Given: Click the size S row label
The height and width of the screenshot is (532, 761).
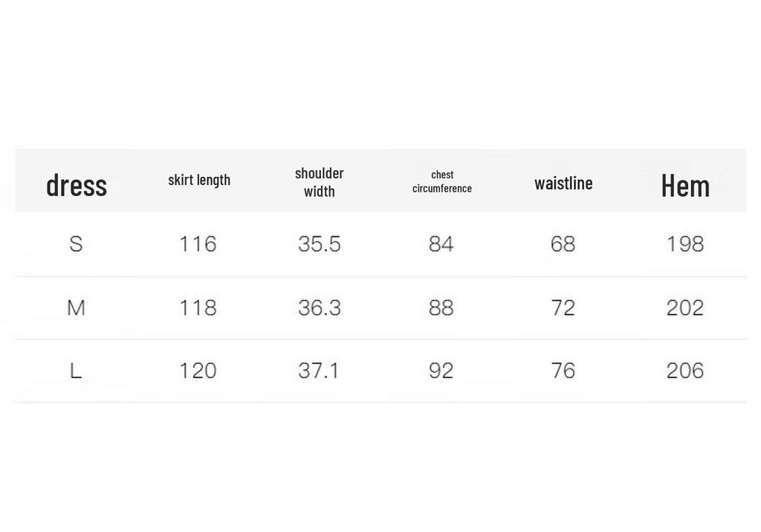Looking at the screenshot, I should click(76, 244).
